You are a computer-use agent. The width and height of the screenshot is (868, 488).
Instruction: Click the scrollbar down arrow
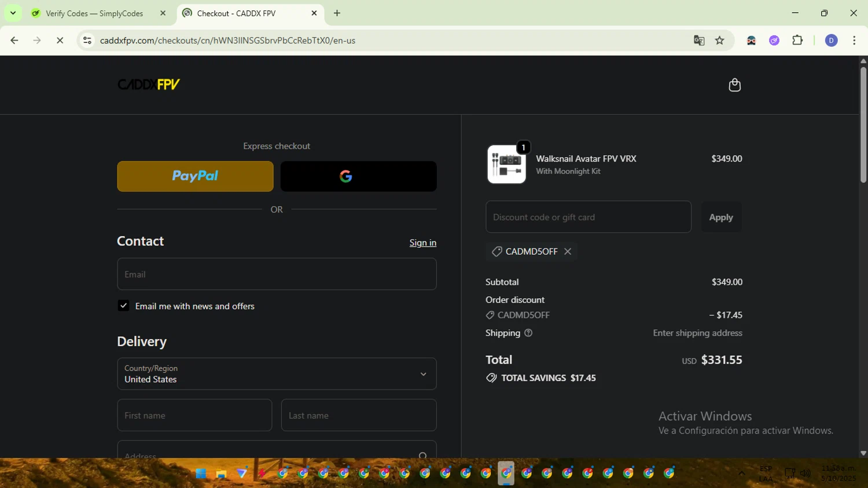[863, 453]
